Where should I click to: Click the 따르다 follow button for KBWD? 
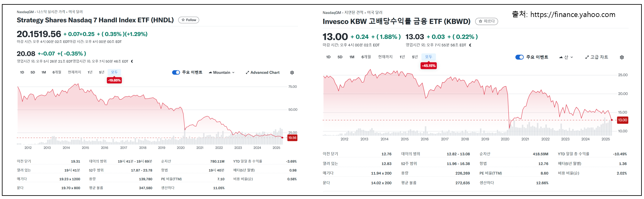pyautogui.click(x=486, y=21)
